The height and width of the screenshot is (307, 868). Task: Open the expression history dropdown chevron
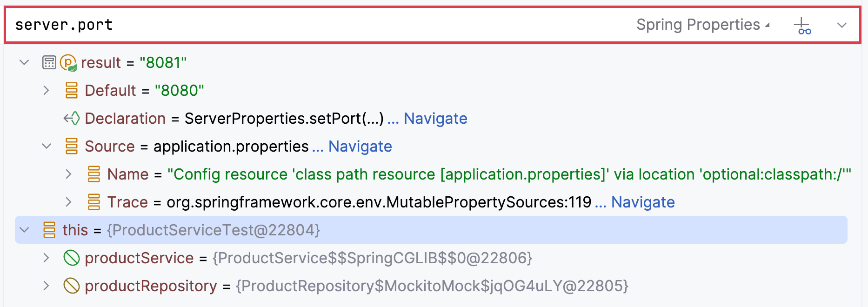coord(841,25)
